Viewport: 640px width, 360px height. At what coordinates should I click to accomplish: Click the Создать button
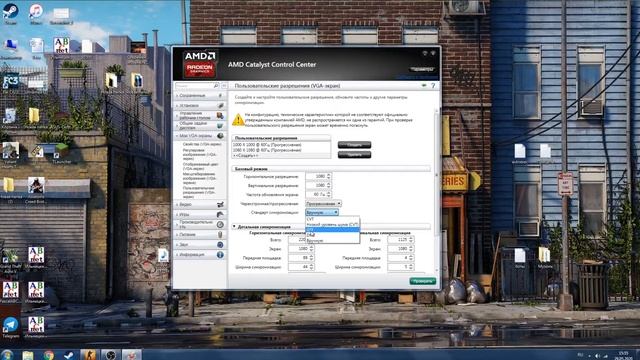354,145
